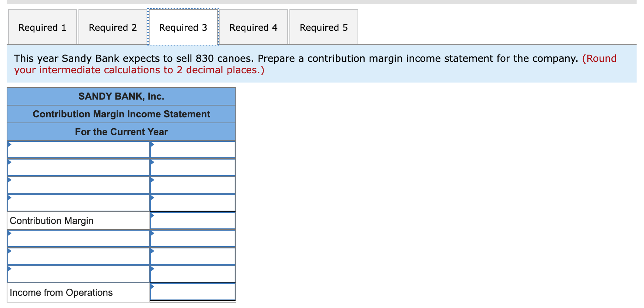Screen dimensions: 644x308
Task: Open the second label dropdown below Contribution Margin
Action: pyautogui.click(x=78, y=256)
